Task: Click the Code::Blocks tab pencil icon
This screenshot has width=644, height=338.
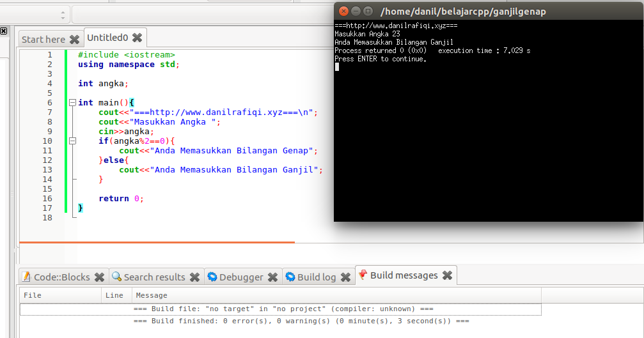Action: pyautogui.click(x=26, y=277)
